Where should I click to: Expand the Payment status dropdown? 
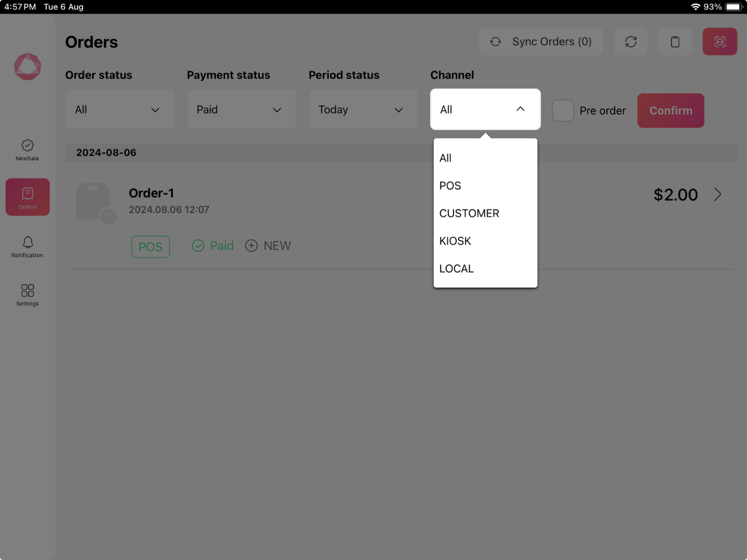(x=242, y=109)
